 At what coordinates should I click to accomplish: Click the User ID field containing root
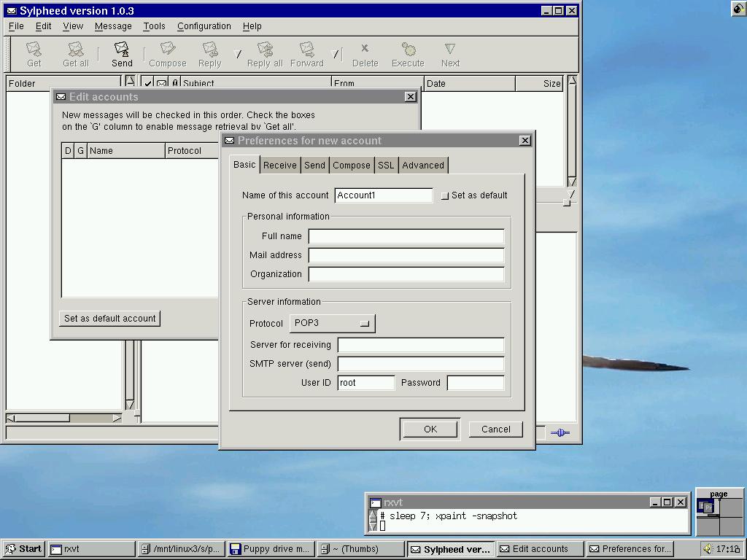pos(366,383)
